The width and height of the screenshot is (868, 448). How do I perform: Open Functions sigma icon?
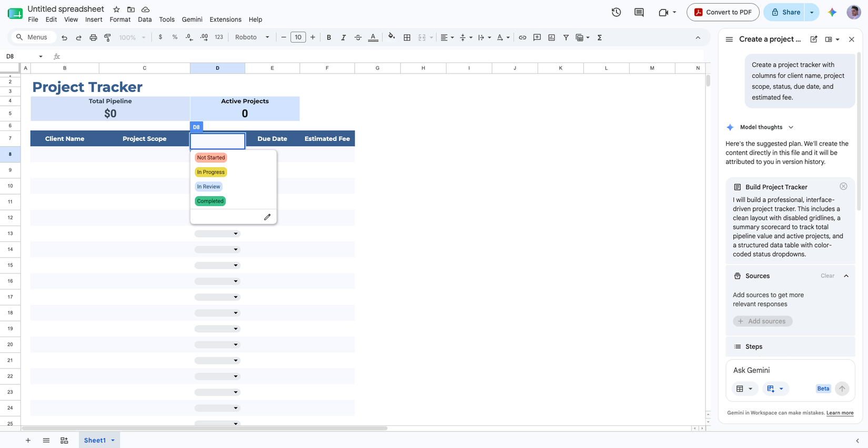pos(600,37)
